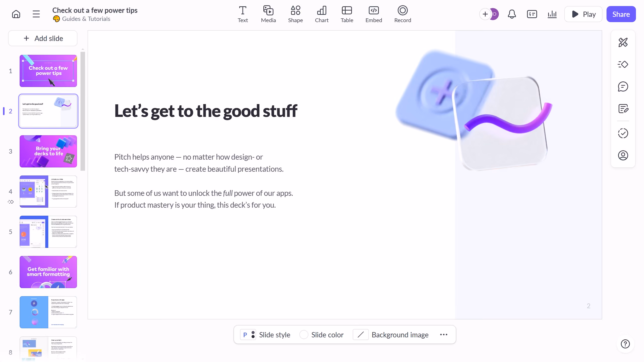
Task: Click the slide panel scrollbar
Action: (x=83, y=111)
